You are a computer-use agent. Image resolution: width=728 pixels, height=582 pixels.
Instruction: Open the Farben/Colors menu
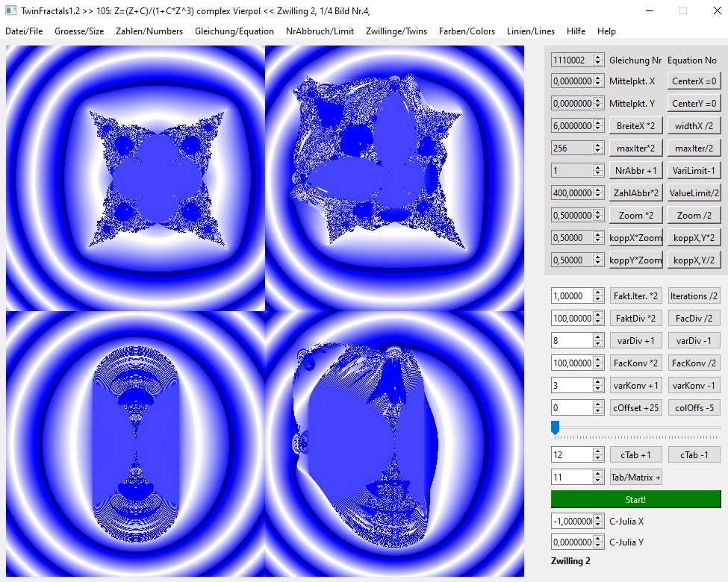coord(467,31)
